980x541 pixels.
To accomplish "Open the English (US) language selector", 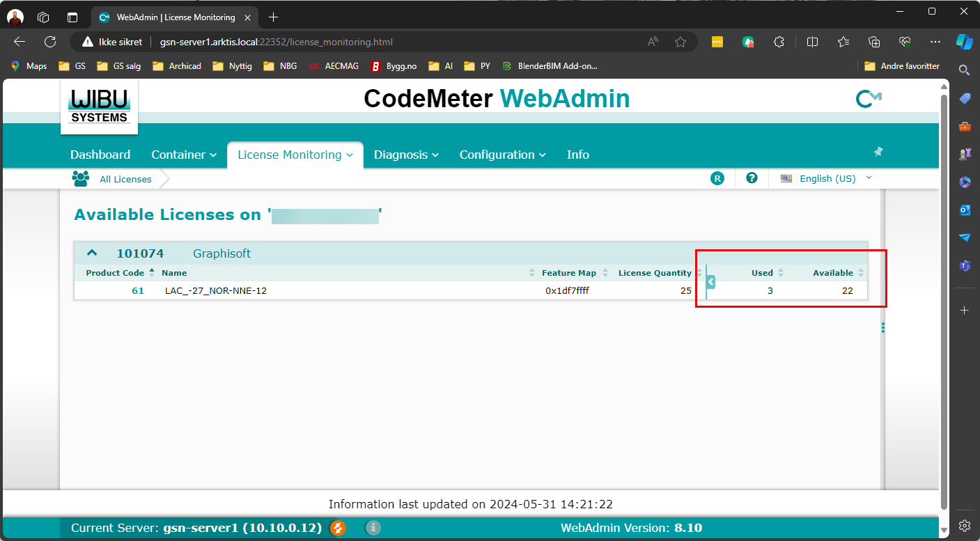I will tap(827, 178).
